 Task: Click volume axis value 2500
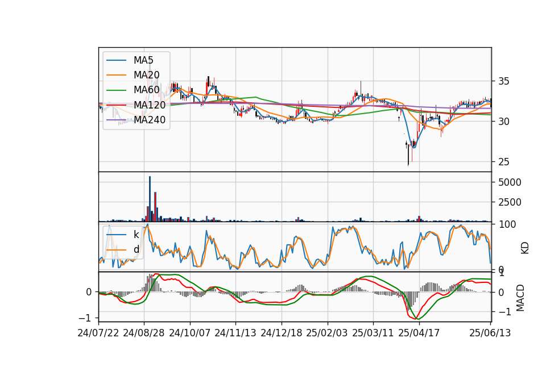tap(510, 202)
